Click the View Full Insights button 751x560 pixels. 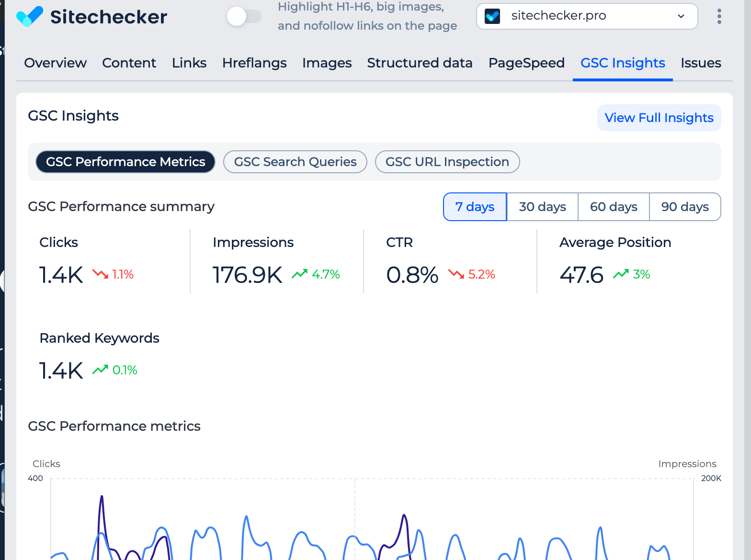659,118
